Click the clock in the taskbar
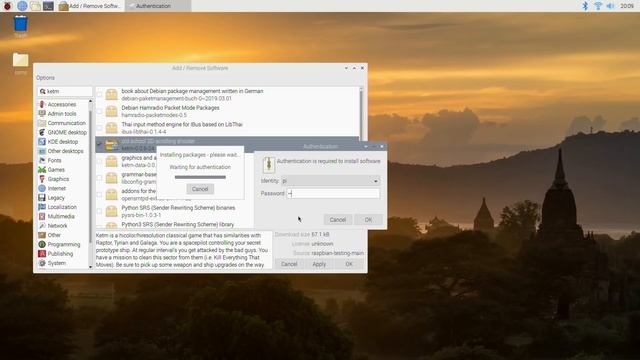The image size is (640, 360). pyautogui.click(x=627, y=6)
